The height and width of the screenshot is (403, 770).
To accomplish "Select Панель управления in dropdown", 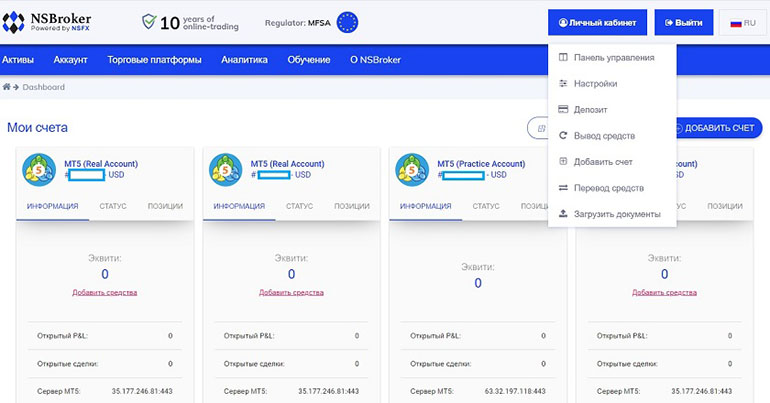I will (612, 57).
